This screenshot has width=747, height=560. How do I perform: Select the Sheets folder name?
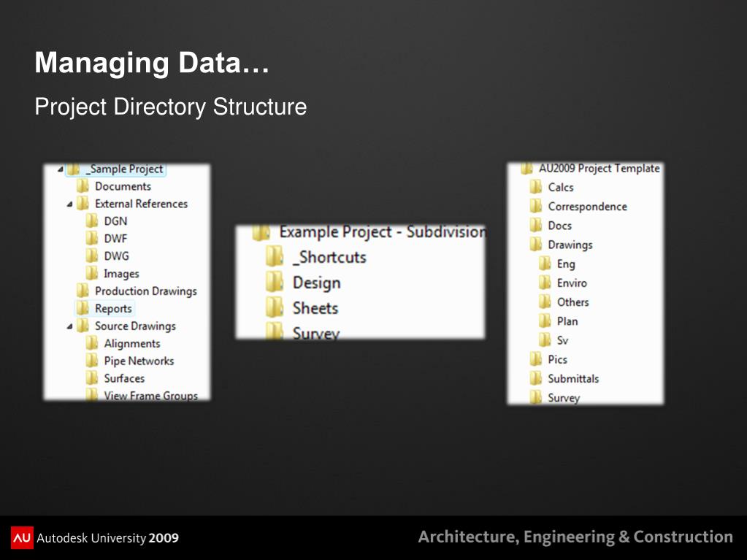coord(315,308)
